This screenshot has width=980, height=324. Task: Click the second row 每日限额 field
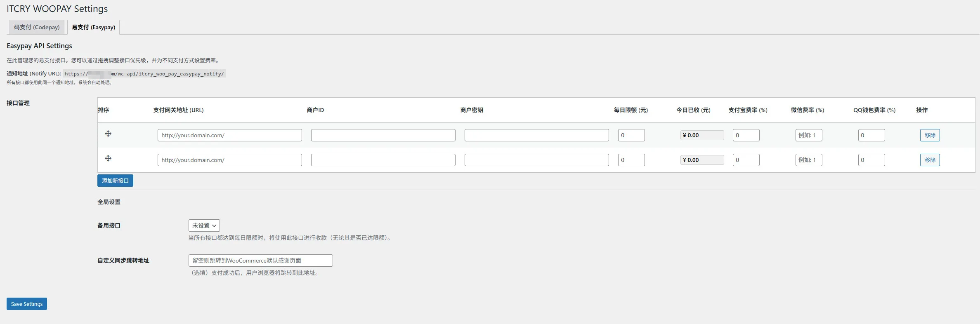point(631,160)
